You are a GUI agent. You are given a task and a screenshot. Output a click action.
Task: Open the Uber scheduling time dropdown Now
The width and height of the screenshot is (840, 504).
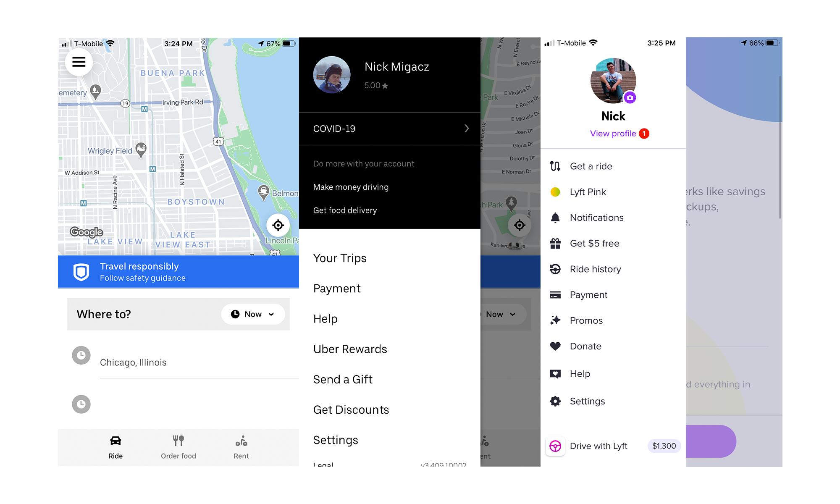[x=252, y=313]
